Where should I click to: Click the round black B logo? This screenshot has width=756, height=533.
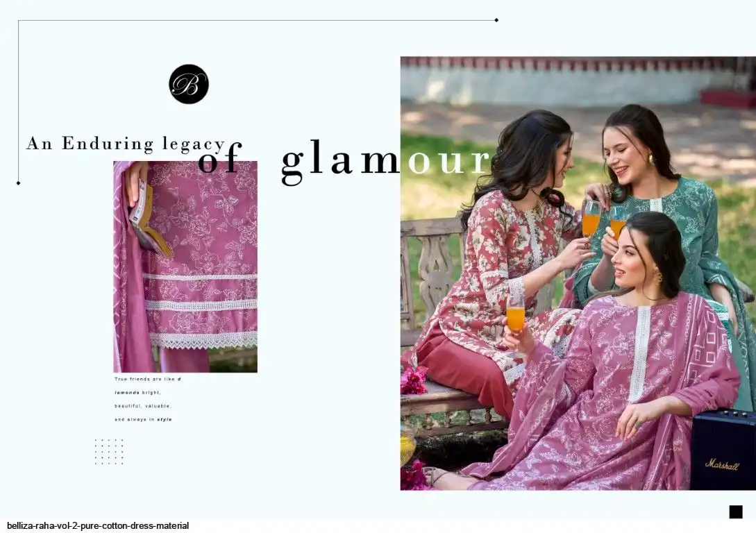[189, 85]
